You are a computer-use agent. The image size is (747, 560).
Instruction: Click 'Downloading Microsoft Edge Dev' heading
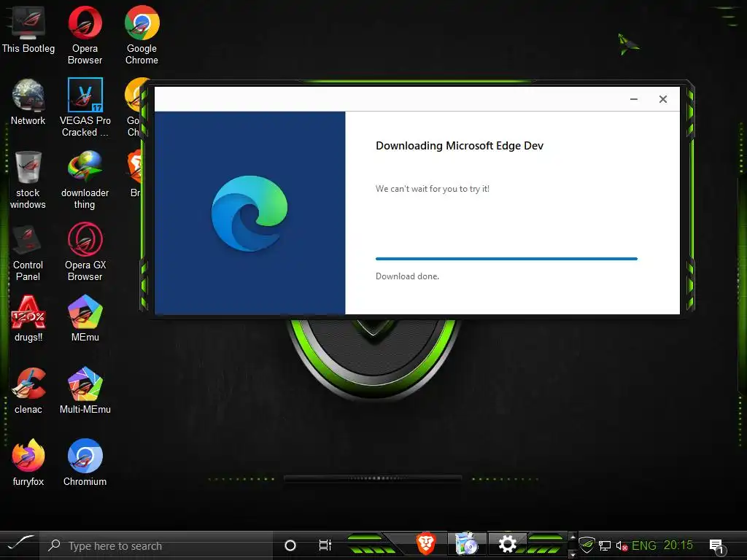(460, 146)
